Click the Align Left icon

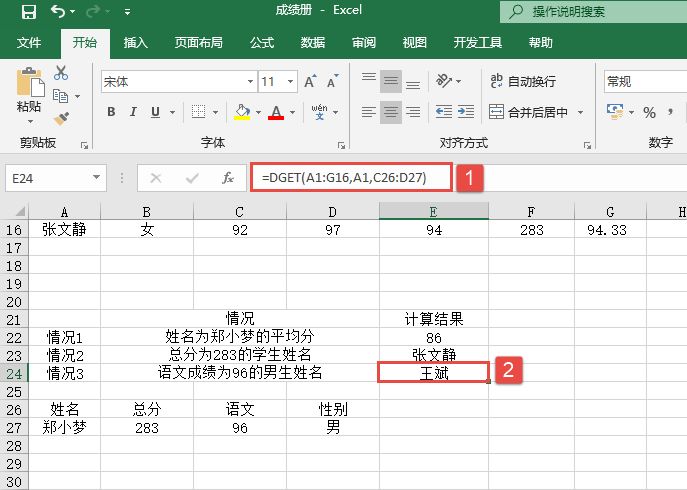point(368,112)
